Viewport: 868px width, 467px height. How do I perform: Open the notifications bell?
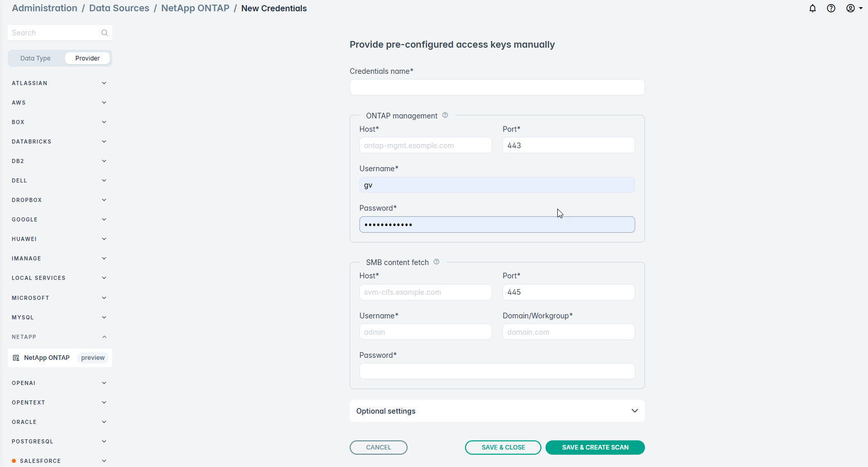click(x=813, y=8)
